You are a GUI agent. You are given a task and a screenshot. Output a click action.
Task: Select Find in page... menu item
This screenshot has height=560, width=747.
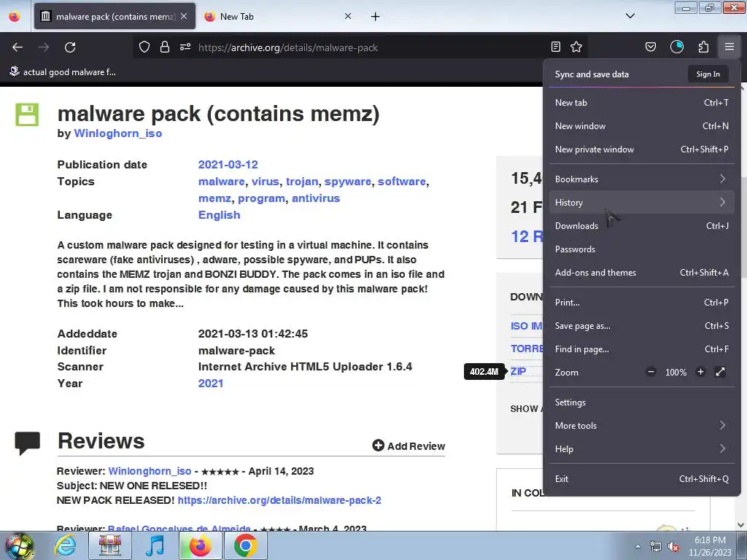[641, 349]
